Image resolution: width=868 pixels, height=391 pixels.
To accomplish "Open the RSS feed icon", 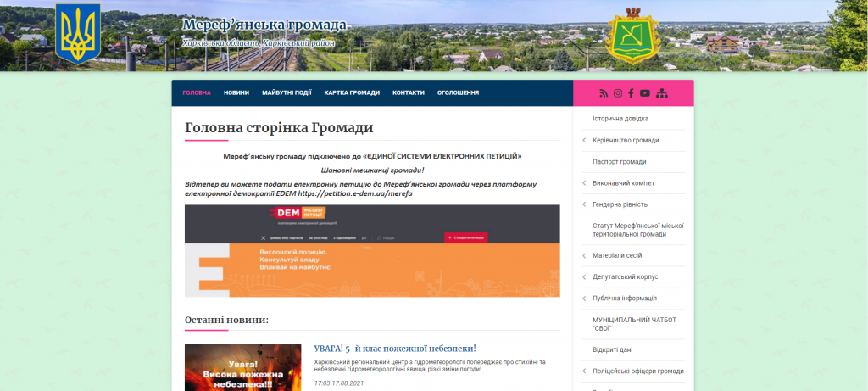I will click(x=604, y=93).
